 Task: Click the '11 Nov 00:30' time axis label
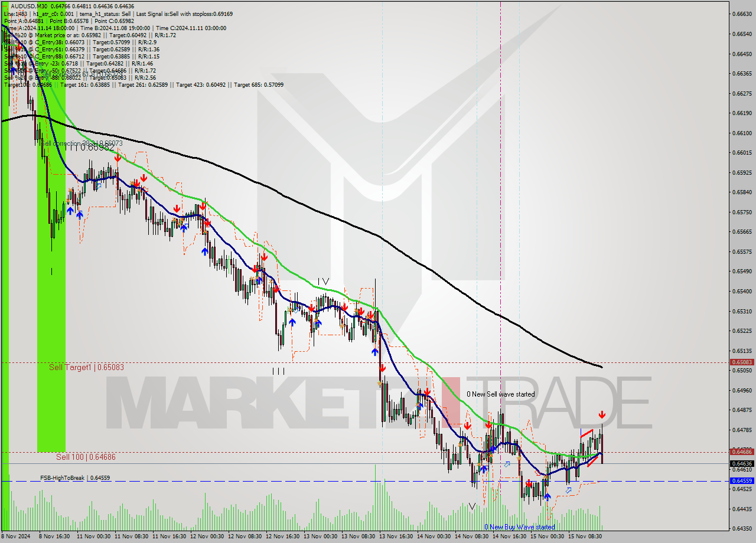pos(94,537)
